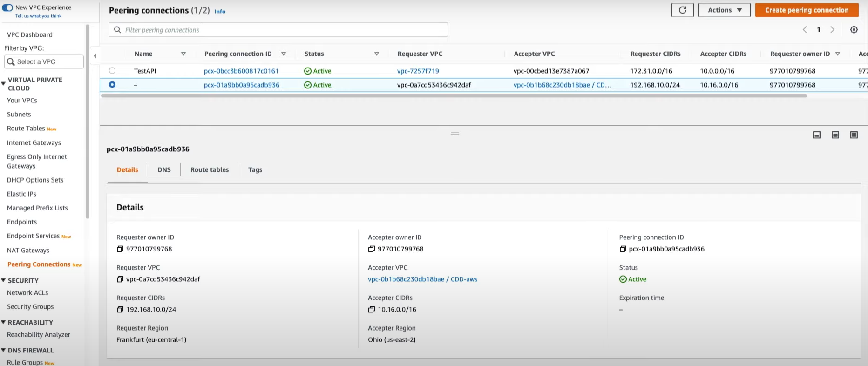Click the table horizontal scrollbar
Viewport: 868px width, 366px height.
click(454, 96)
